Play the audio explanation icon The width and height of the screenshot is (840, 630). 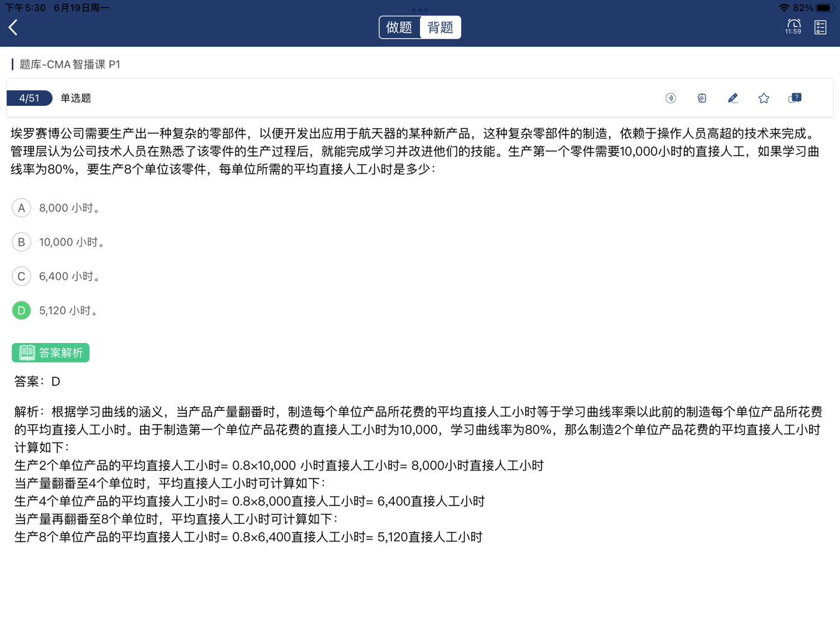[671, 98]
